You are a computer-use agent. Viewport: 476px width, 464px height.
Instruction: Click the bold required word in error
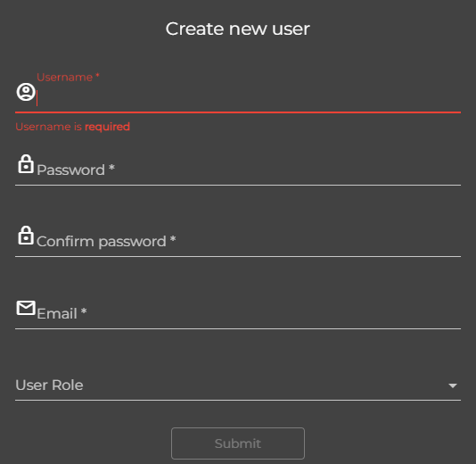coord(108,127)
